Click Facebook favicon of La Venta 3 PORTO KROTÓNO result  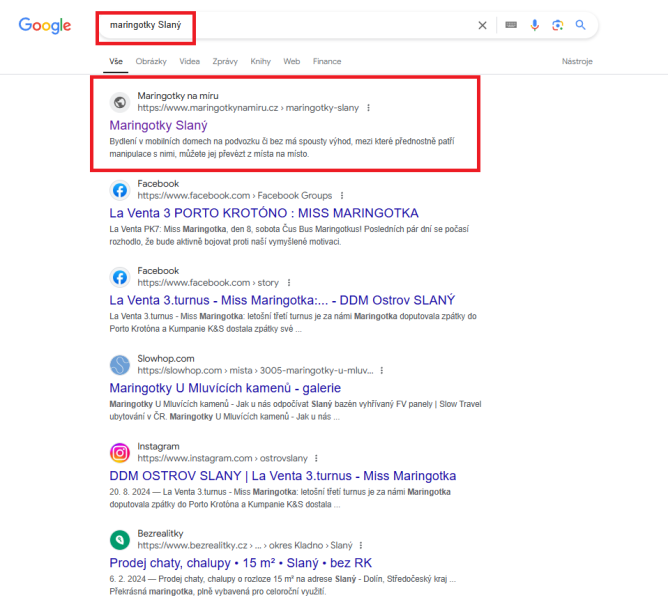(120, 190)
